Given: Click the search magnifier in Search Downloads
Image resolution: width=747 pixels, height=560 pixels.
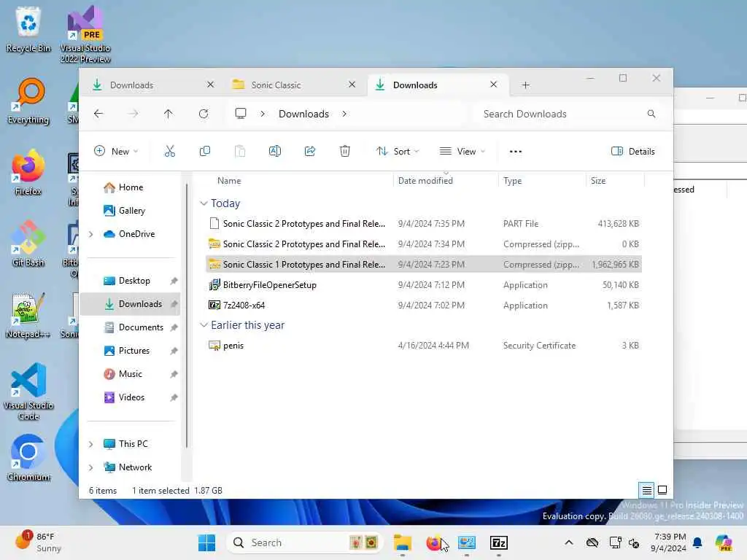Looking at the screenshot, I should pyautogui.click(x=651, y=114).
